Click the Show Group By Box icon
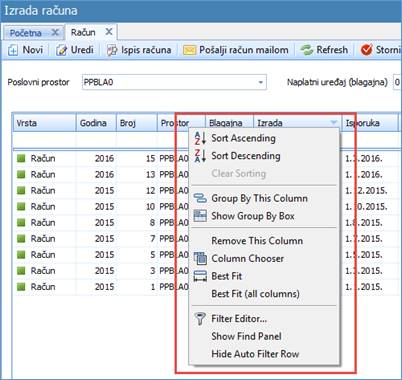Image resolution: width=402 pixels, height=380 pixels. [x=200, y=216]
